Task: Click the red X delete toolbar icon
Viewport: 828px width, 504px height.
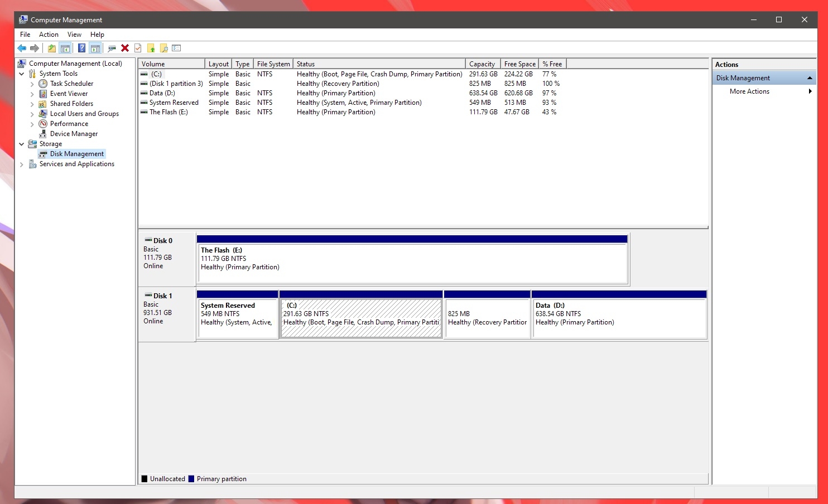Action: click(124, 48)
